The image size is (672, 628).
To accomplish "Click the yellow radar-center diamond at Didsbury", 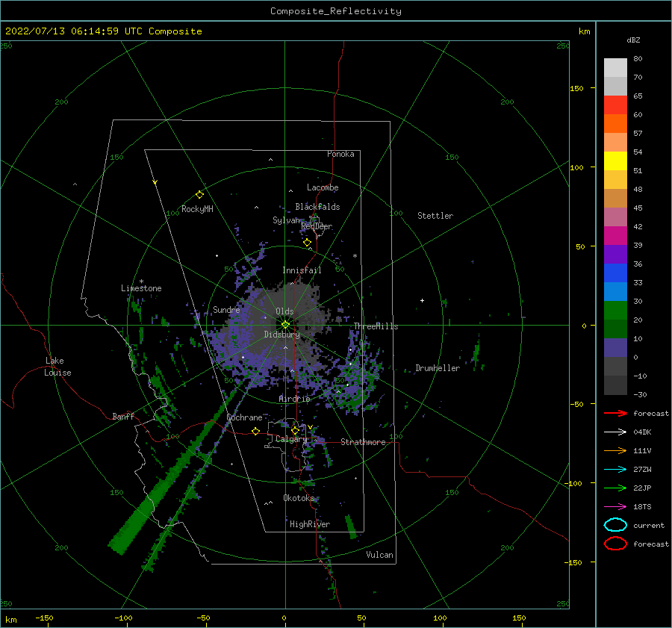I will 285,325.
